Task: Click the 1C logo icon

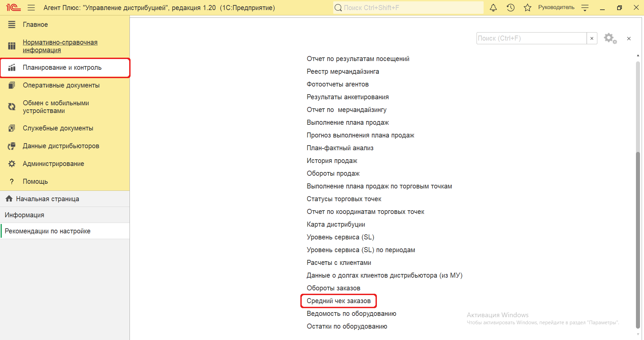Action: point(13,7)
